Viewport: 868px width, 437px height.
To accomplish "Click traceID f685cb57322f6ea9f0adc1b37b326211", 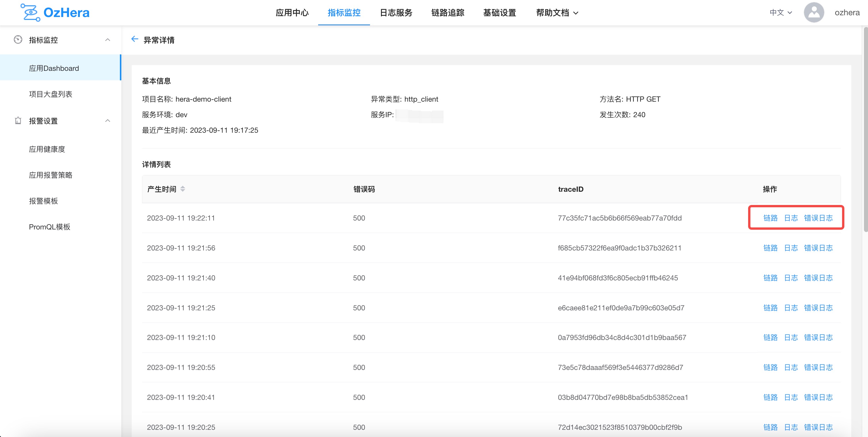I will tap(620, 248).
